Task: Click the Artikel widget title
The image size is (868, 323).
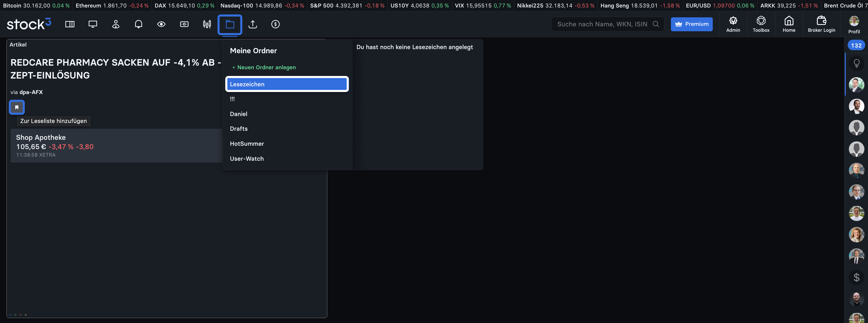Action: 18,44
